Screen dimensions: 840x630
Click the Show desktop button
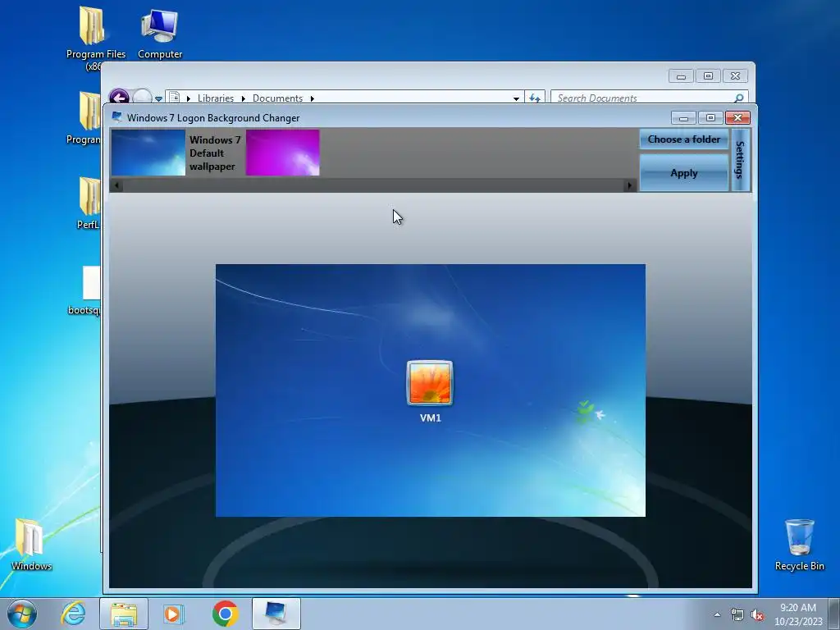[834, 614]
